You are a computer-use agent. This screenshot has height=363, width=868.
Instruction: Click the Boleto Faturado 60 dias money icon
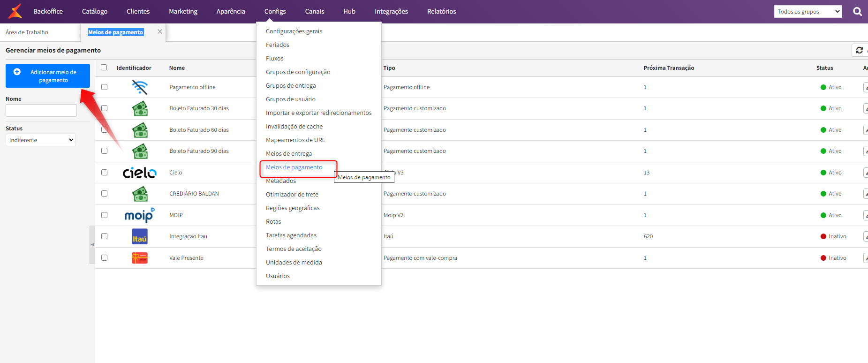tap(140, 130)
